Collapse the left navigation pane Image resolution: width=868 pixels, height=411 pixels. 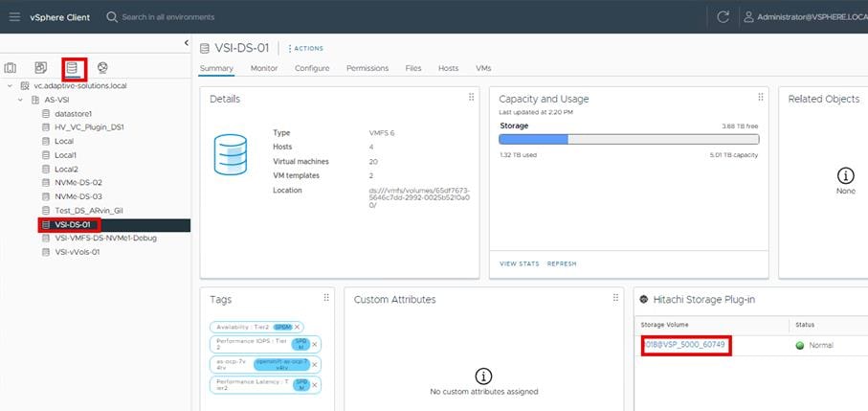point(186,43)
